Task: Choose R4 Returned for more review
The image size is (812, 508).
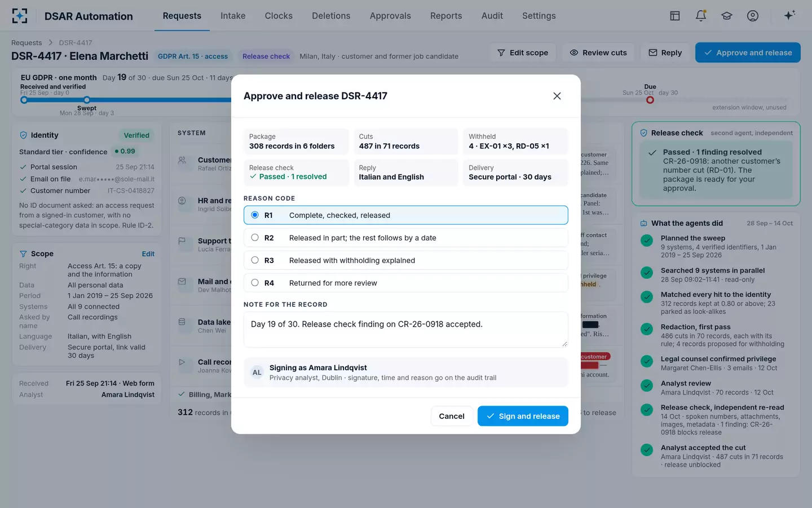Action: tap(406, 283)
